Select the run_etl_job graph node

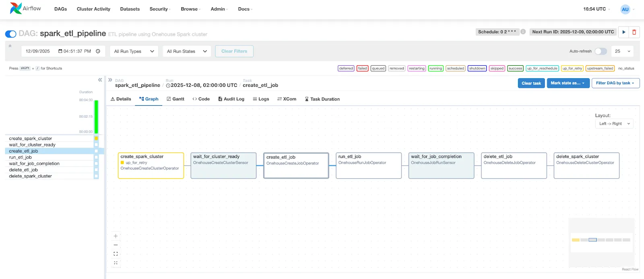click(x=369, y=165)
